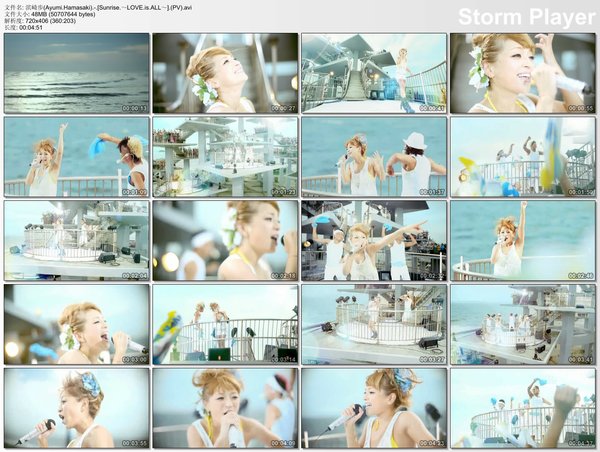Click the duration text 00:04:51
Screen dimensions: 600x452
31,28
